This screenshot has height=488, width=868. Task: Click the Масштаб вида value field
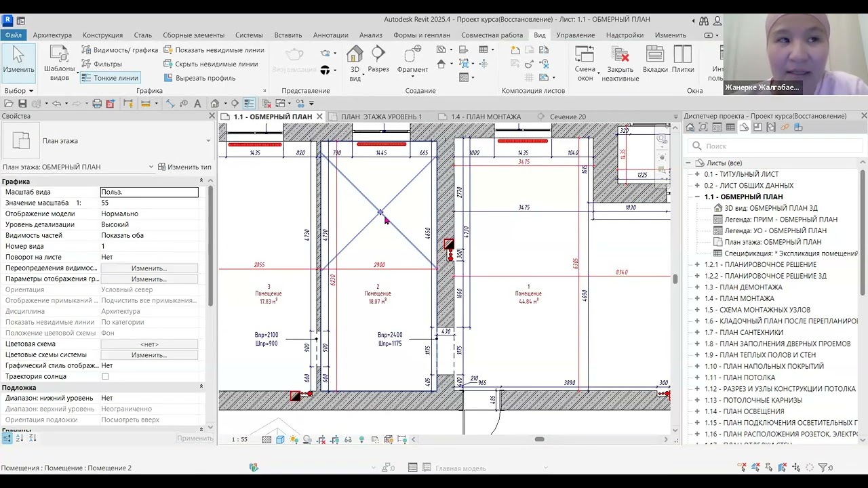coord(149,192)
